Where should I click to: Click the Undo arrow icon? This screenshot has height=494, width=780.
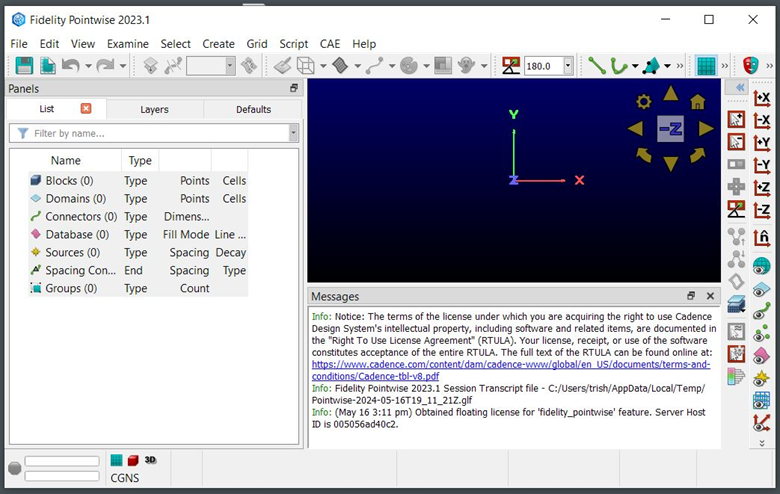(x=71, y=66)
